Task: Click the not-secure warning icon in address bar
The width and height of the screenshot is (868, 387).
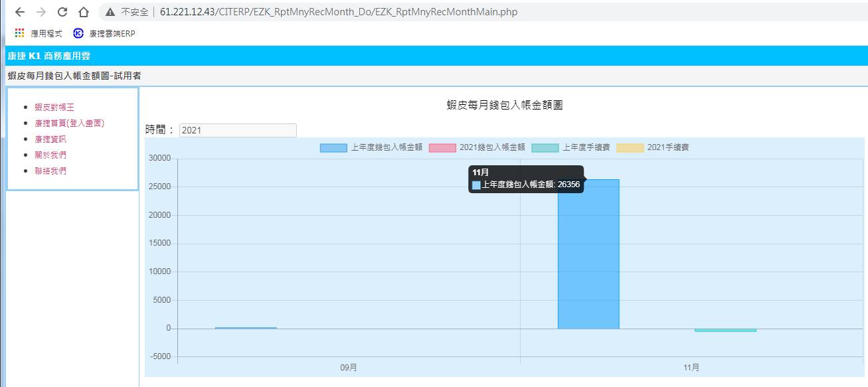Action: click(x=110, y=12)
